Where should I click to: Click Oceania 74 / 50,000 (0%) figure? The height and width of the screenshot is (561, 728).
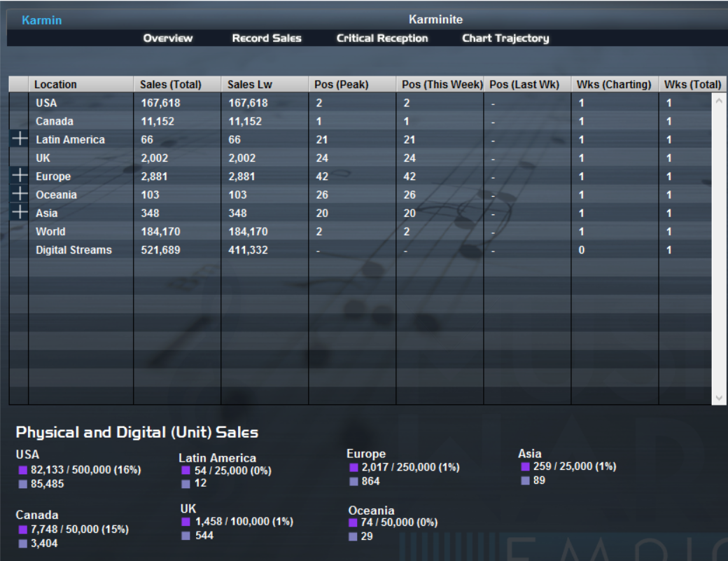(399, 522)
